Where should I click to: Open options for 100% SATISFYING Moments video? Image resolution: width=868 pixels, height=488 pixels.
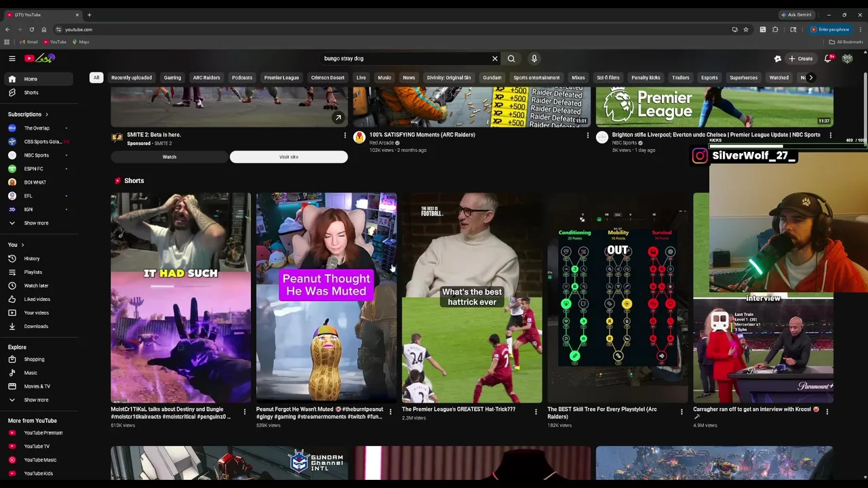tap(587, 136)
